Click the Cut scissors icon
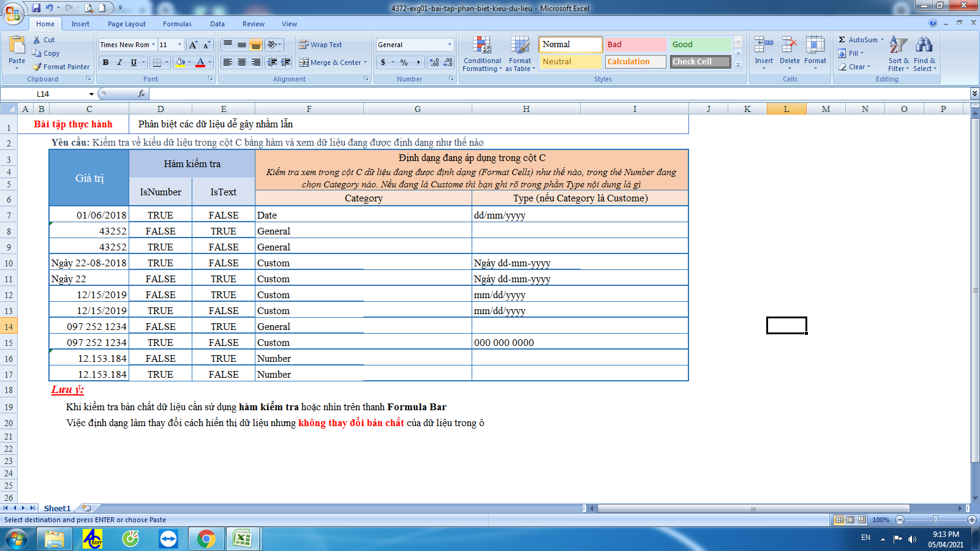 (37, 40)
